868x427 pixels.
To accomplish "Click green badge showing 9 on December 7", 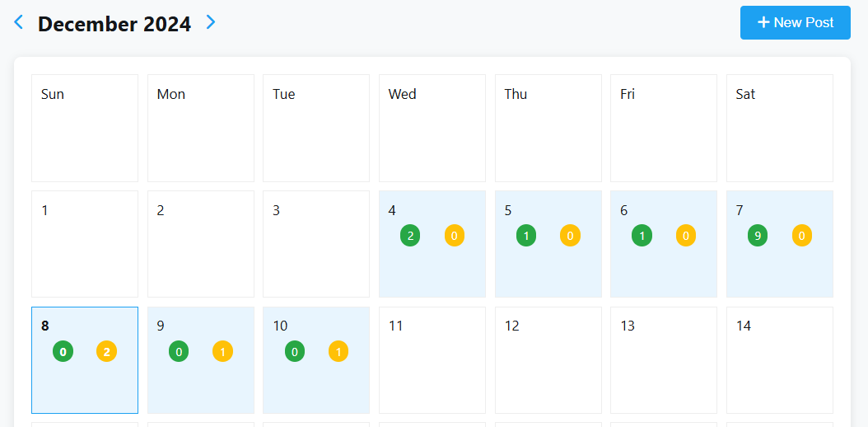I will [x=758, y=236].
